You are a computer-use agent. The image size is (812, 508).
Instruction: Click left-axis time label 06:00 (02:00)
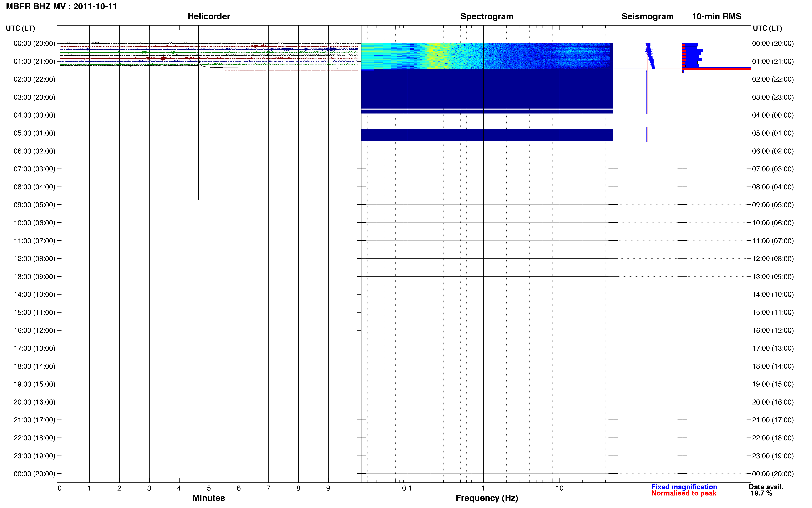coord(34,151)
